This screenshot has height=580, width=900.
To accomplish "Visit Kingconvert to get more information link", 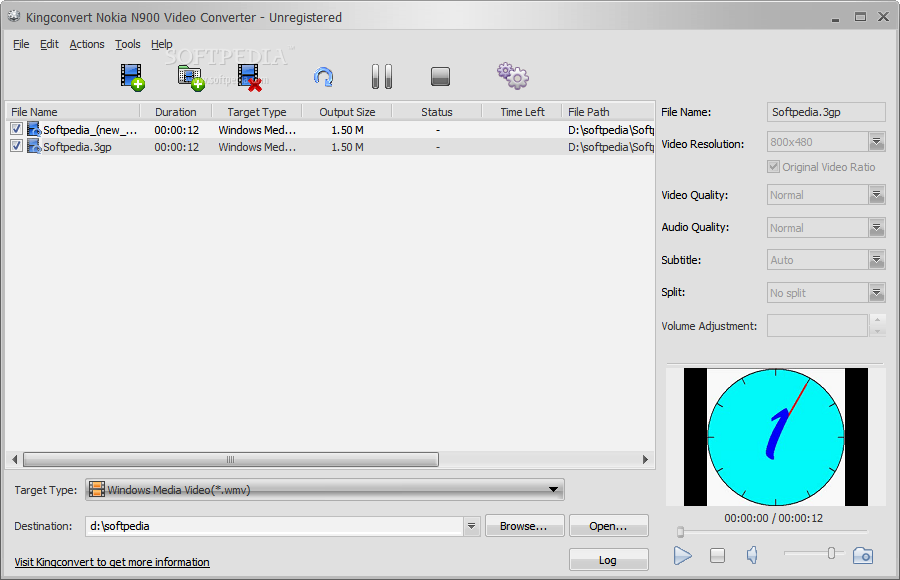I will point(112,562).
